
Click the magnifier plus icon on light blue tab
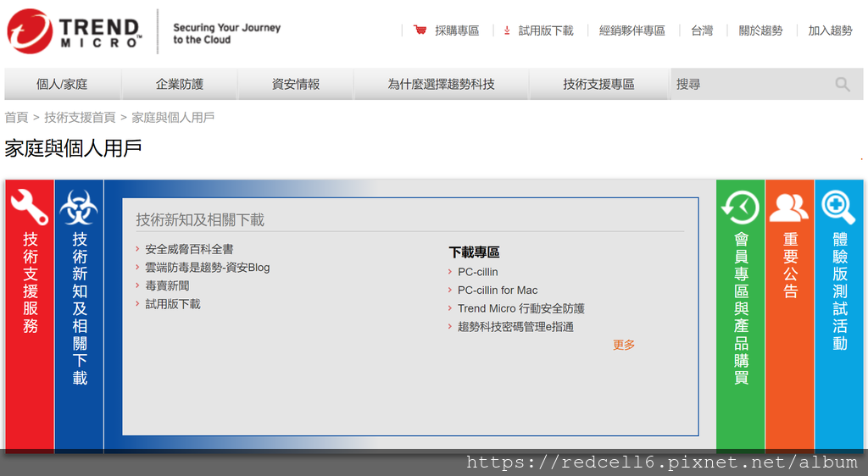pyautogui.click(x=838, y=208)
